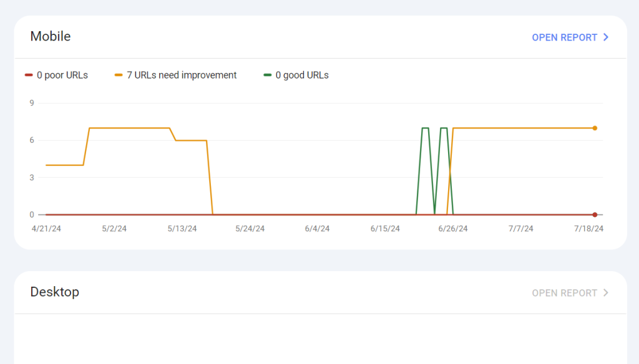The image size is (639, 364).
Task: Toggle the "7 URLs need improvement" legend series
Action: coord(182,75)
